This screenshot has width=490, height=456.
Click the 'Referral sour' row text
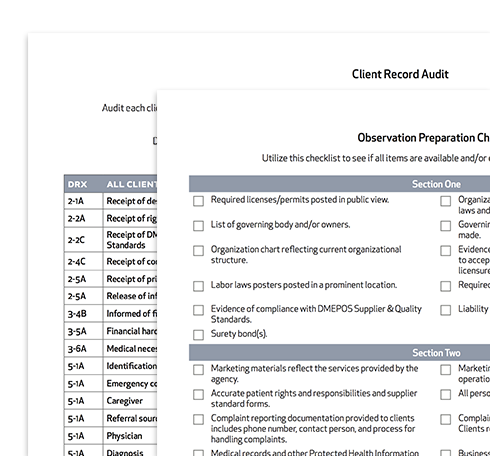132,418
